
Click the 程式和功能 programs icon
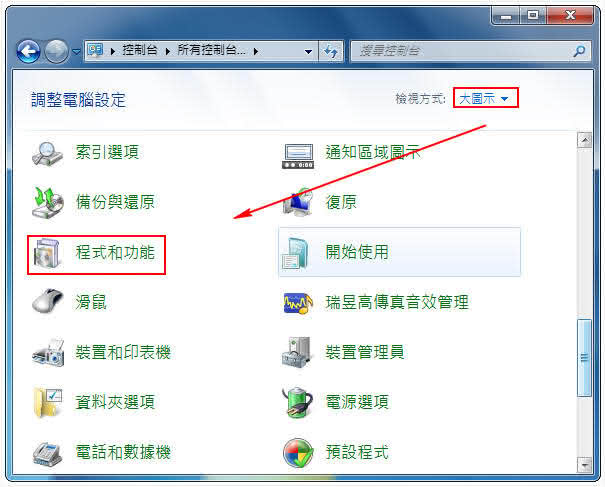tap(47, 253)
